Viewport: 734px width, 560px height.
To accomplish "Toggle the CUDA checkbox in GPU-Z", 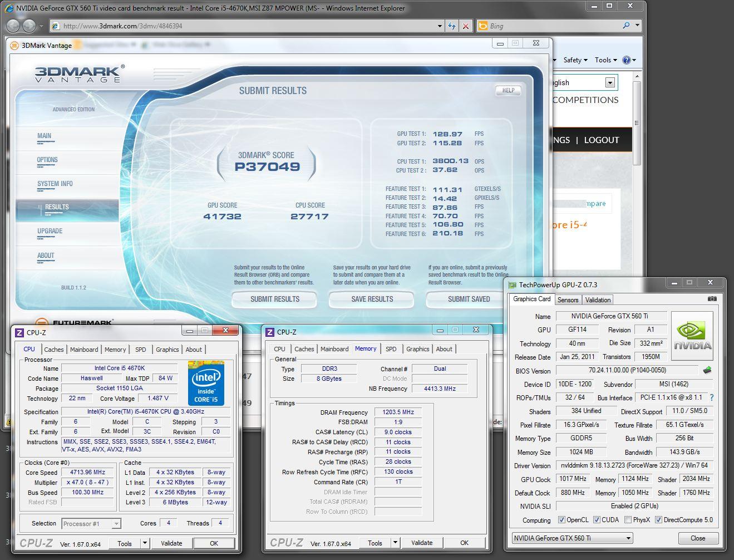I will pyautogui.click(x=597, y=520).
